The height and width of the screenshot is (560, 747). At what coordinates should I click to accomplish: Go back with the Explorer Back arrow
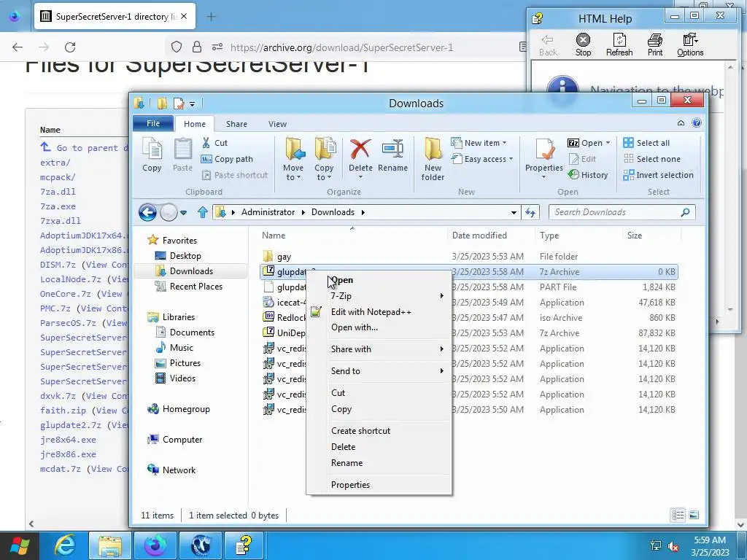[x=147, y=212]
